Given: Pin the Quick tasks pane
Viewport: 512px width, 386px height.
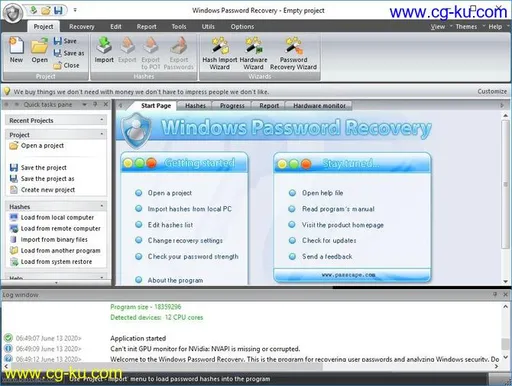Looking at the screenshot, I should 95,104.
